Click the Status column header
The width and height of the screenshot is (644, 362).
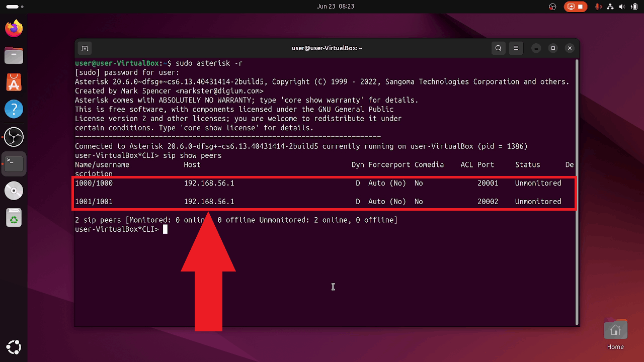[527, 165]
